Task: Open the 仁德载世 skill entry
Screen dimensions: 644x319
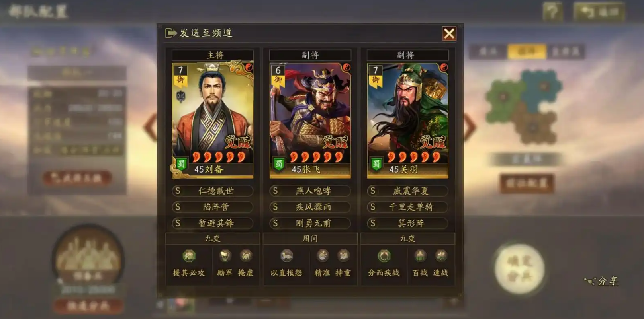Action: coord(213,191)
